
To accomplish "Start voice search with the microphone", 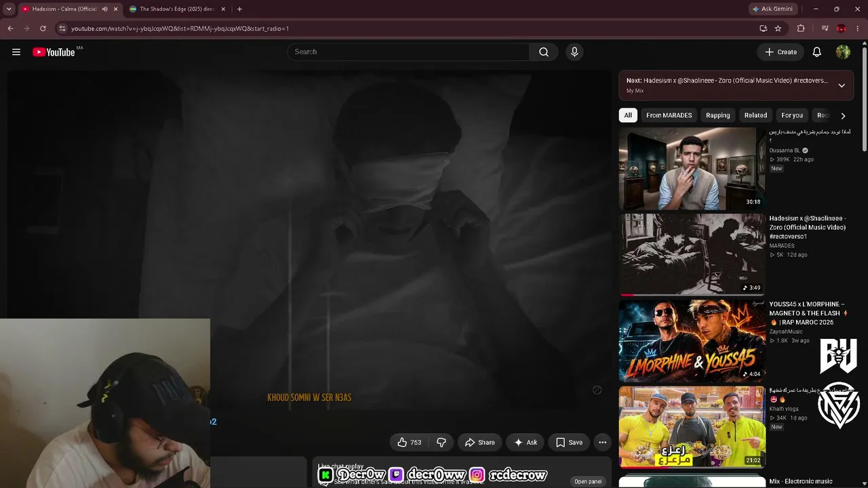I will (x=574, y=52).
